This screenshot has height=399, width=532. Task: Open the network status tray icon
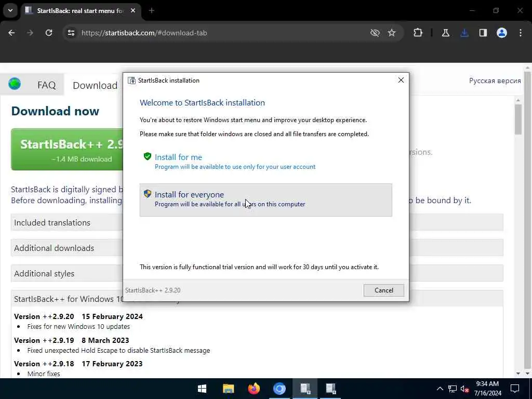453,389
